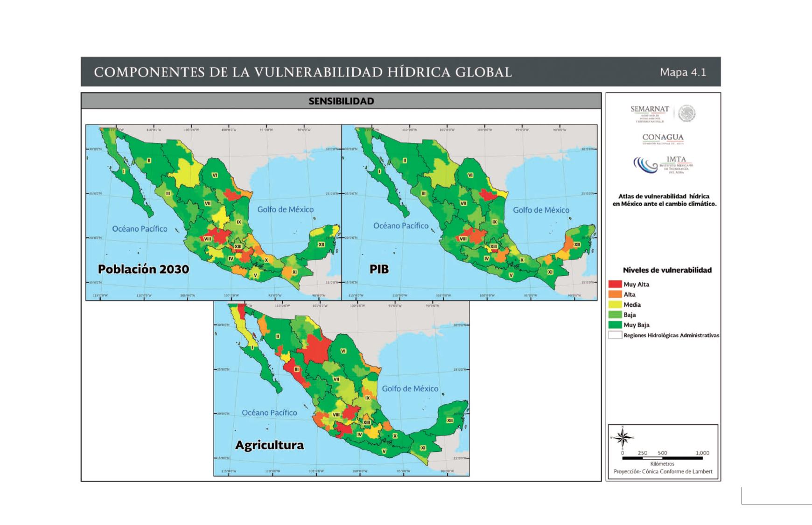Screen dimensions: 812x525
Task: Click the 'Muy Baja' legend label
Action: point(636,325)
